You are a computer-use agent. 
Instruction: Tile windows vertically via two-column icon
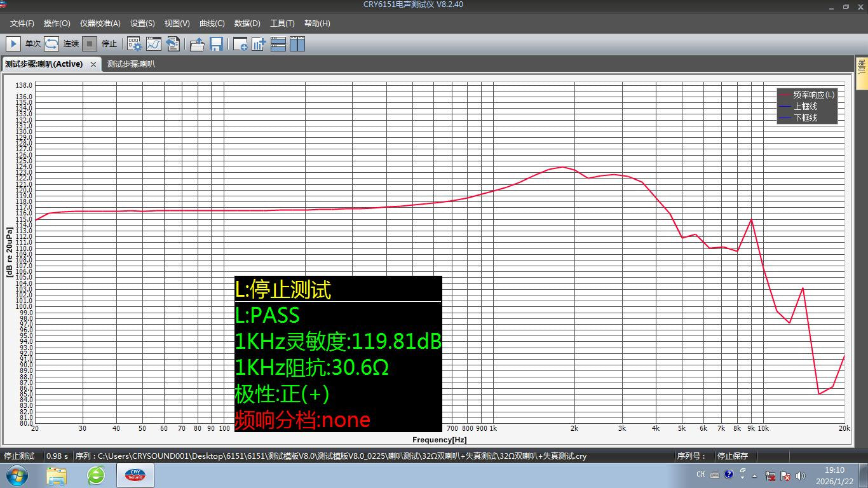pos(297,44)
